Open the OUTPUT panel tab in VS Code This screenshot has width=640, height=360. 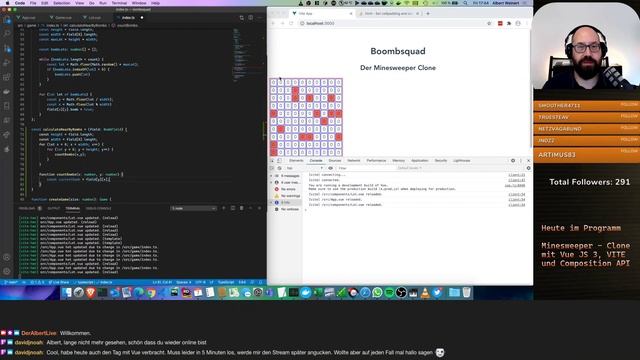click(x=53, y=208)
